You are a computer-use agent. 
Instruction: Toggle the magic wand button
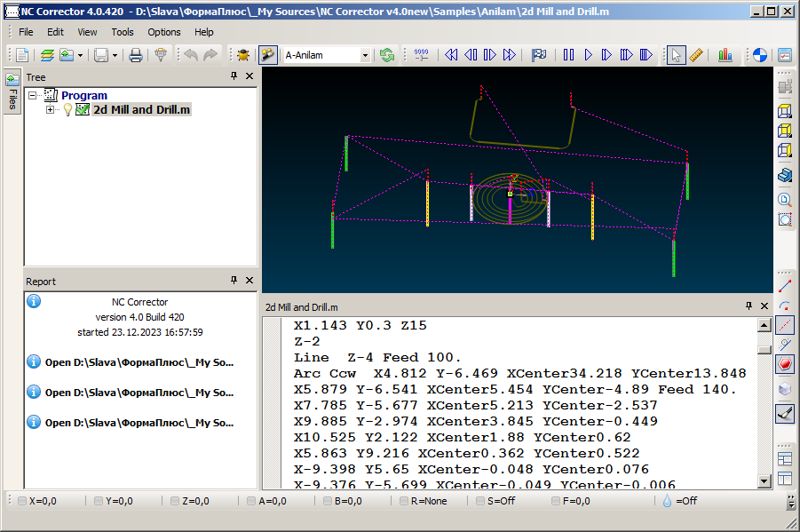(268, 55)
